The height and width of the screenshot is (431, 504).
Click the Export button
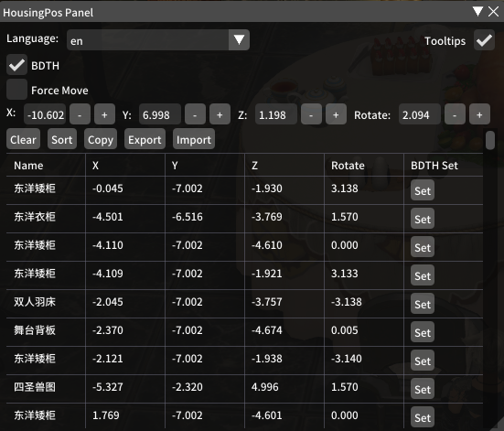pyautogui.click(x=145, y=139)
